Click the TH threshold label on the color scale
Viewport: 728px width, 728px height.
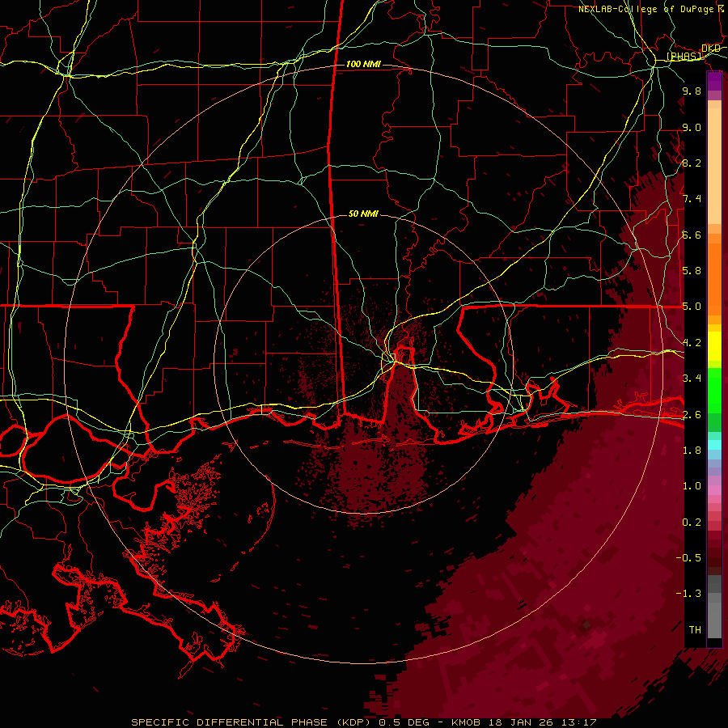695,630
